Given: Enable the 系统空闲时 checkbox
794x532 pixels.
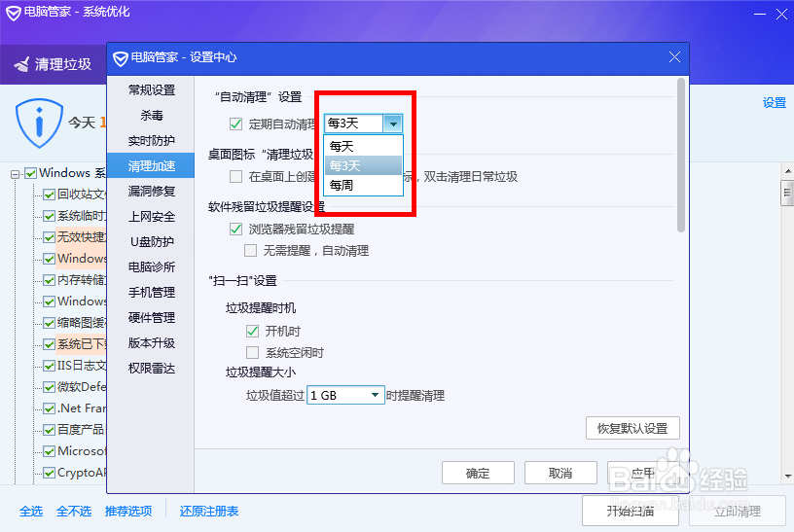Looking at the screenshot, I should 252,352.
